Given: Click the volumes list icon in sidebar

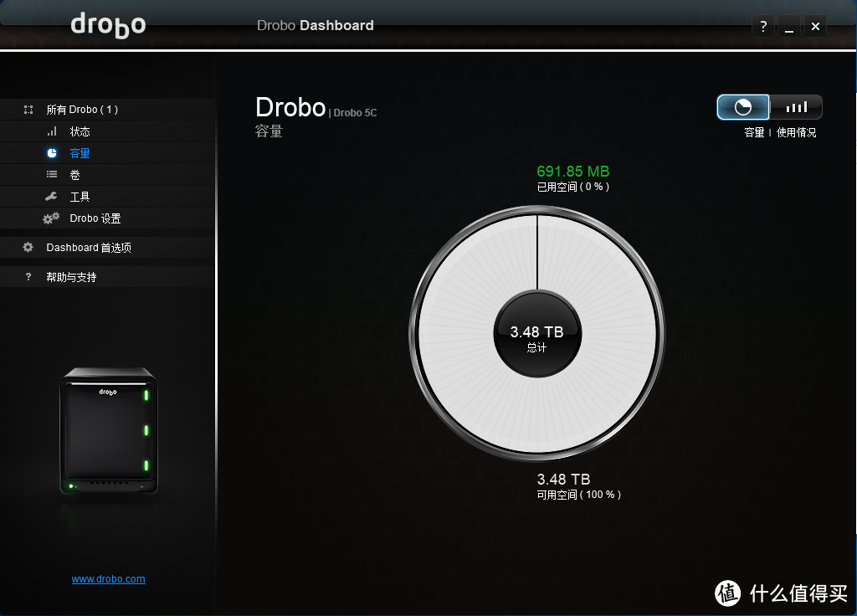Looking at the screenshot, I should (52, 174).
